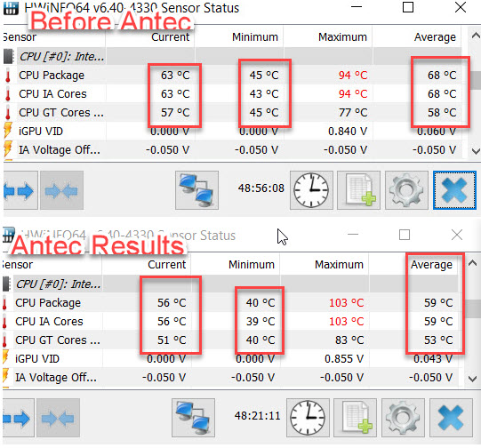The image size is (481, 448).
Task: Click Minimum column header in Antec Results window
Action: coord(252,265)
